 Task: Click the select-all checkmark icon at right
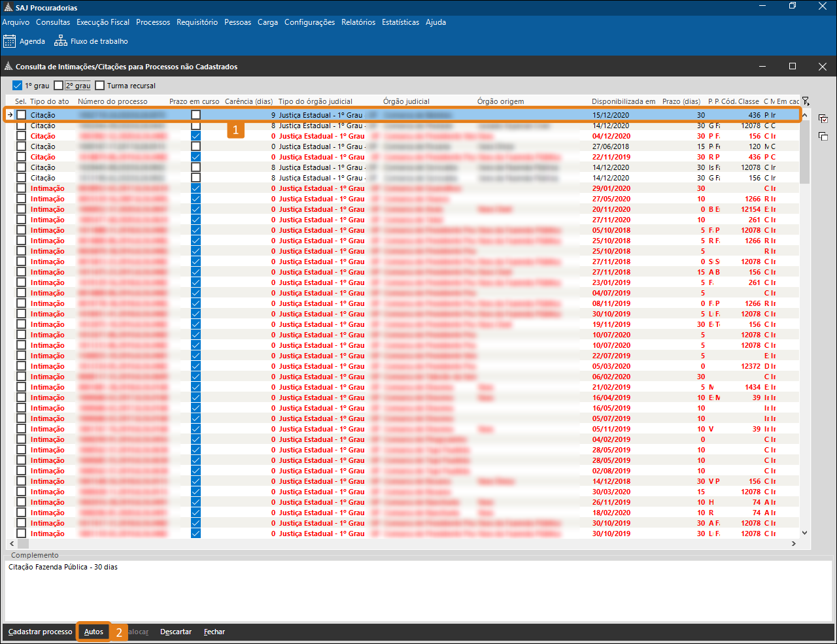823,119
